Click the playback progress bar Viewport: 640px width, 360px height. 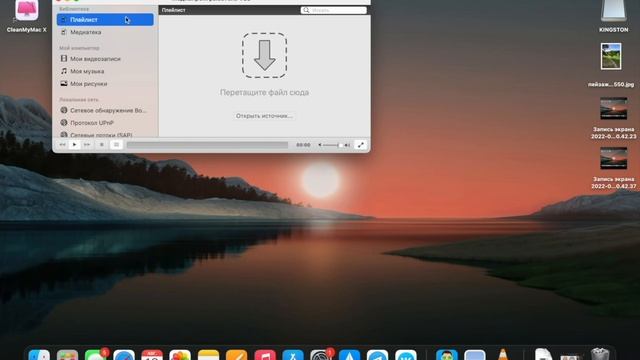(207, 145)
